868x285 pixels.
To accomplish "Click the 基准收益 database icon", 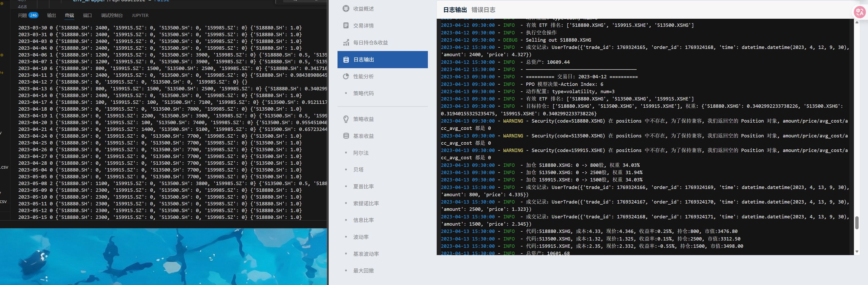I will pyautogui.click(x=346, y=136).
